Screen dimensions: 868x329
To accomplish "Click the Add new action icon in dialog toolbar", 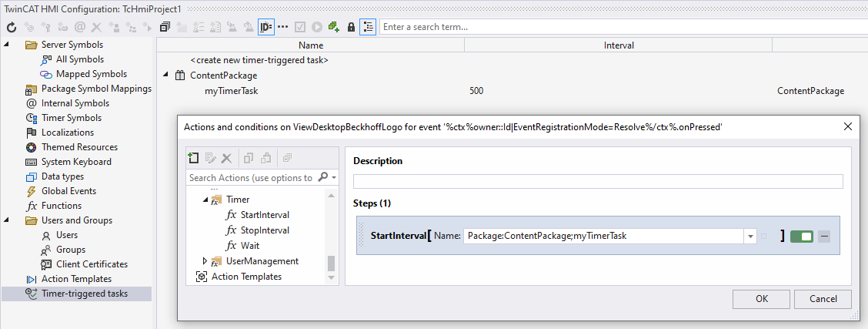I will click(x=193, y=159).
